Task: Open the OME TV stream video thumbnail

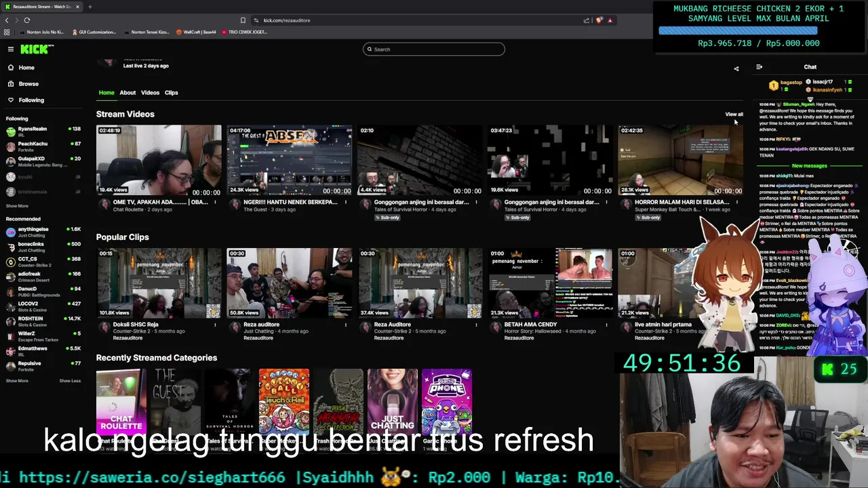Action: click(x=159, y=161)
